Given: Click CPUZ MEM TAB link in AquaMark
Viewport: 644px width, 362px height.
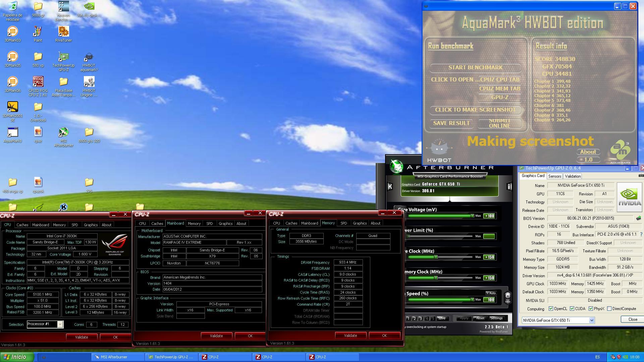Looking at the screenshot, I should pyautogui.click(x=500, y=89).
